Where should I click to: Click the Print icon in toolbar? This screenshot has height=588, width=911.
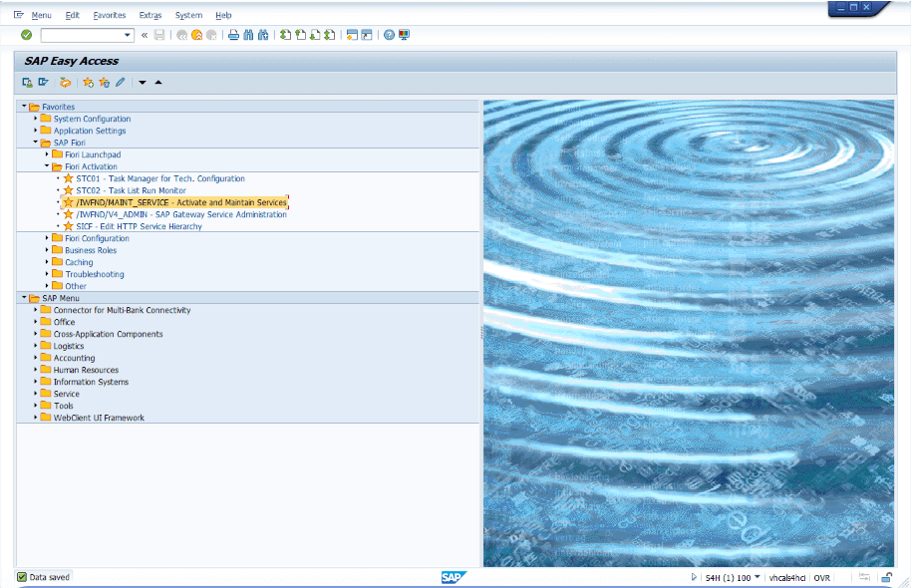(x=233, y=35)
